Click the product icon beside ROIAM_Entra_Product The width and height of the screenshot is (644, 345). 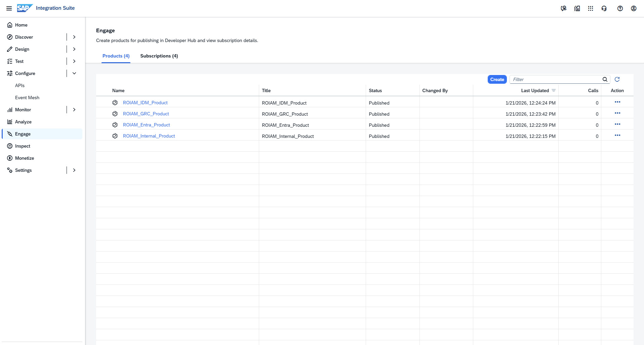[x=115, y=125]
